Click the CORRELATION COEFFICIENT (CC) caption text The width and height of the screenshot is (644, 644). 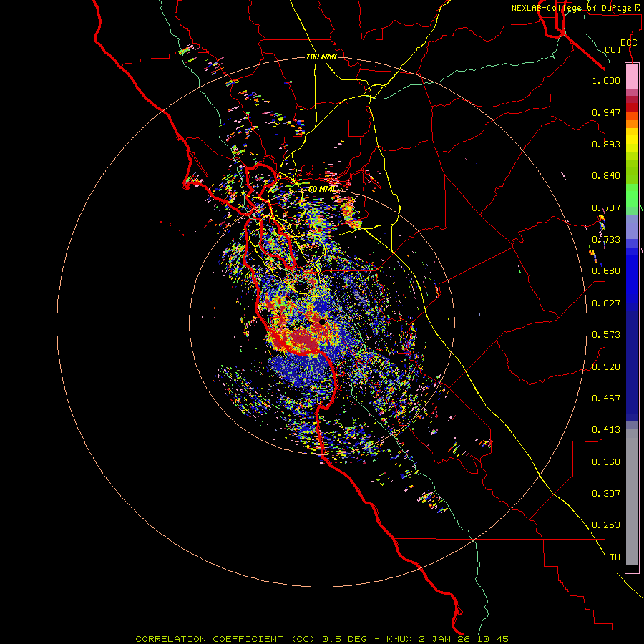226,639
